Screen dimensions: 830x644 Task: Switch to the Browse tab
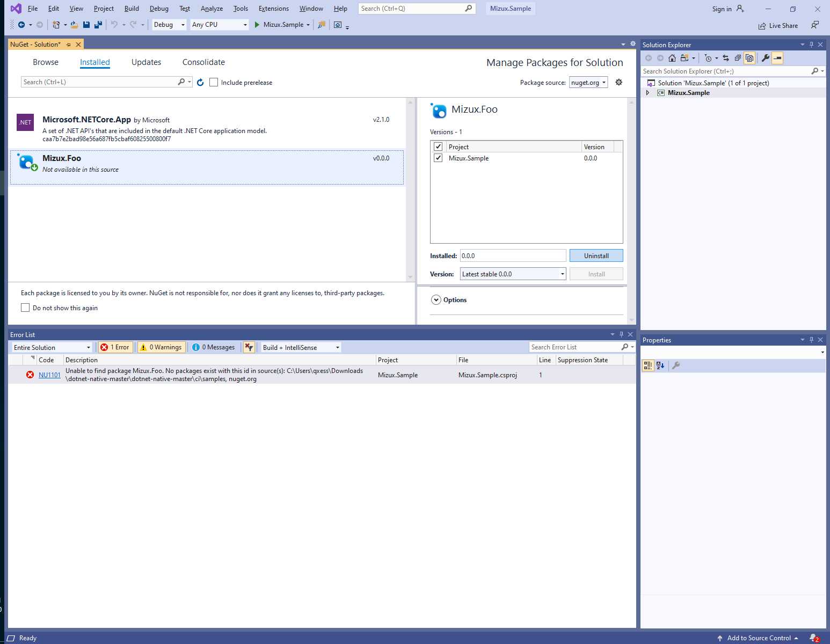point(46,62)
